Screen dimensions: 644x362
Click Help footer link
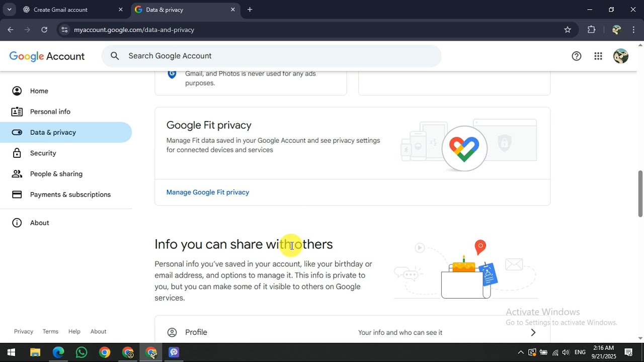(x=74, y=331)
